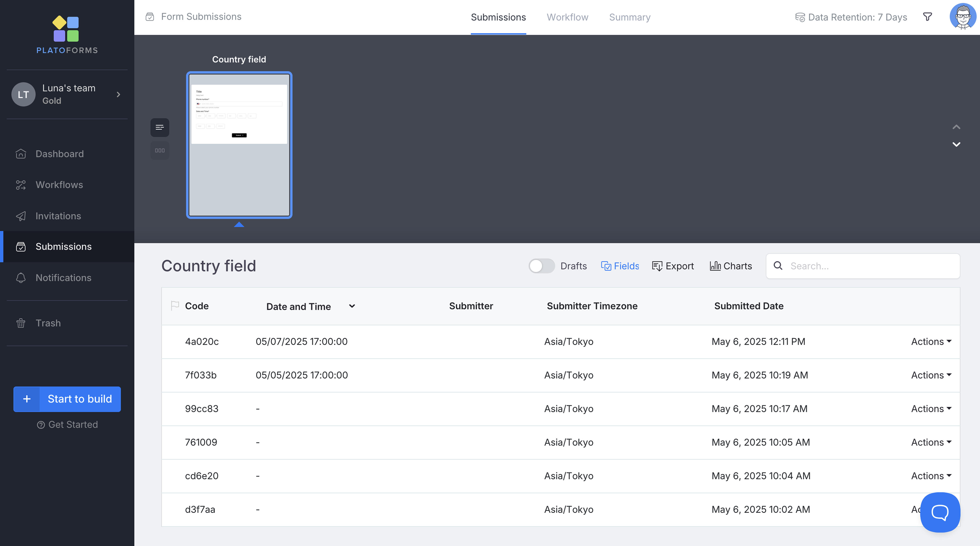Click the list view icon button
The height and width of the screenshot is (546, 980).
click(160, 127)
